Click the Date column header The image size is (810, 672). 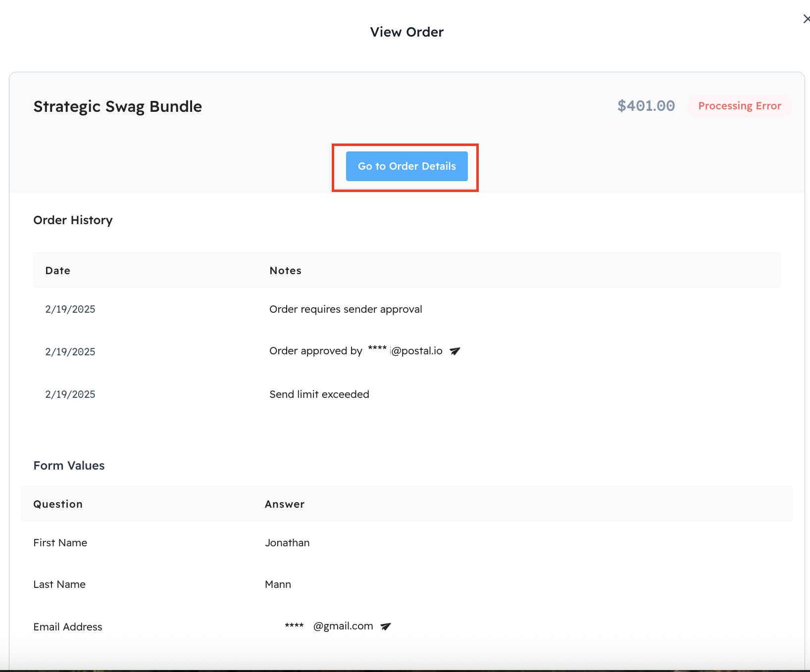pyautogui.click(x=58, y=271)
